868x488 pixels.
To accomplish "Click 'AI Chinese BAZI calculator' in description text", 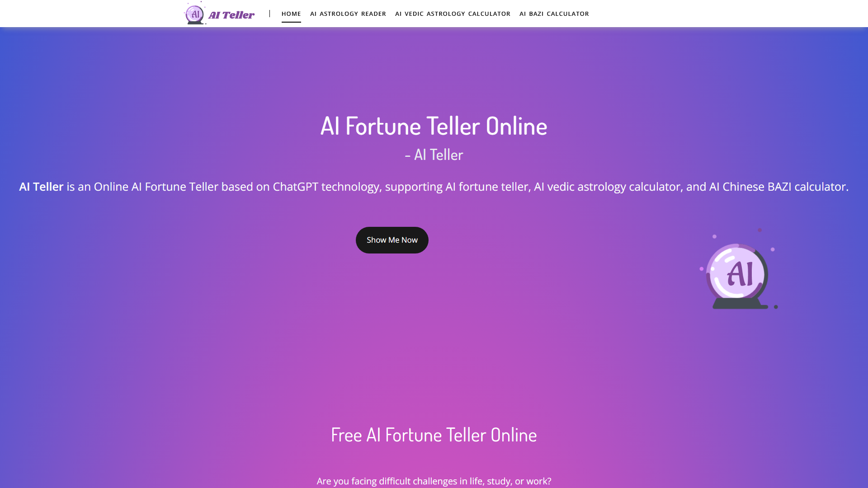I will point(777,187).
